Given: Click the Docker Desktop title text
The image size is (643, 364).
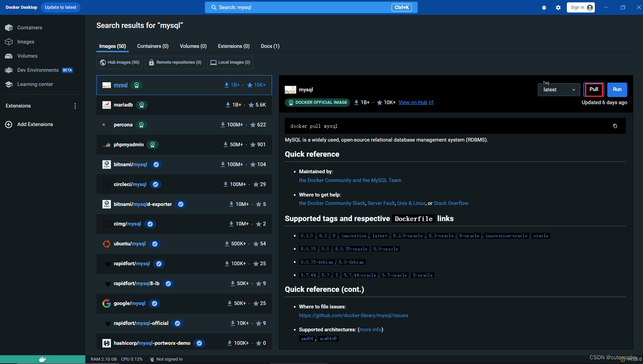Looking at the screenshot, I should pyautogui.click(x=21, y=7).
